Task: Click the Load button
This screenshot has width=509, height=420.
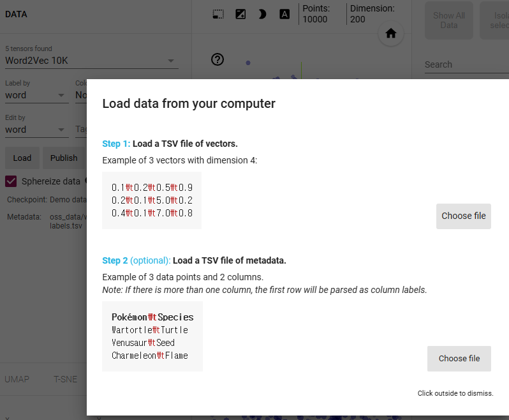Action: coord(22,158)
